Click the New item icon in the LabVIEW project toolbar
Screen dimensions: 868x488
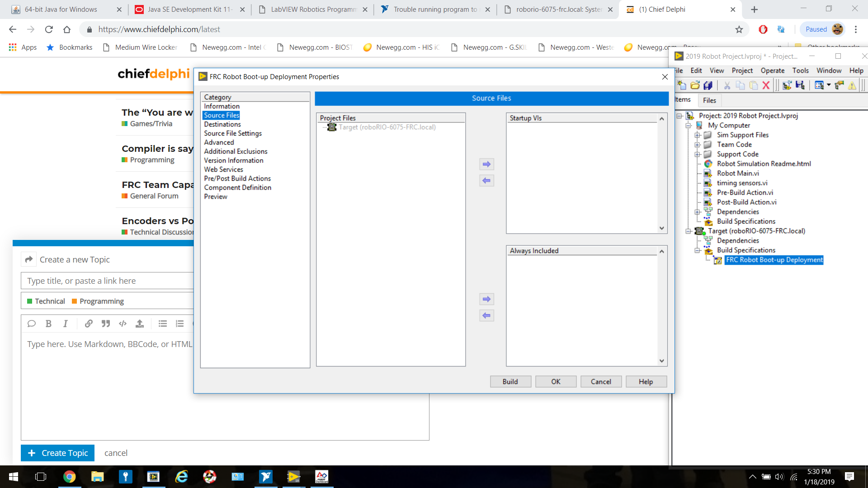pyautogui.click(x=682, y=85)
